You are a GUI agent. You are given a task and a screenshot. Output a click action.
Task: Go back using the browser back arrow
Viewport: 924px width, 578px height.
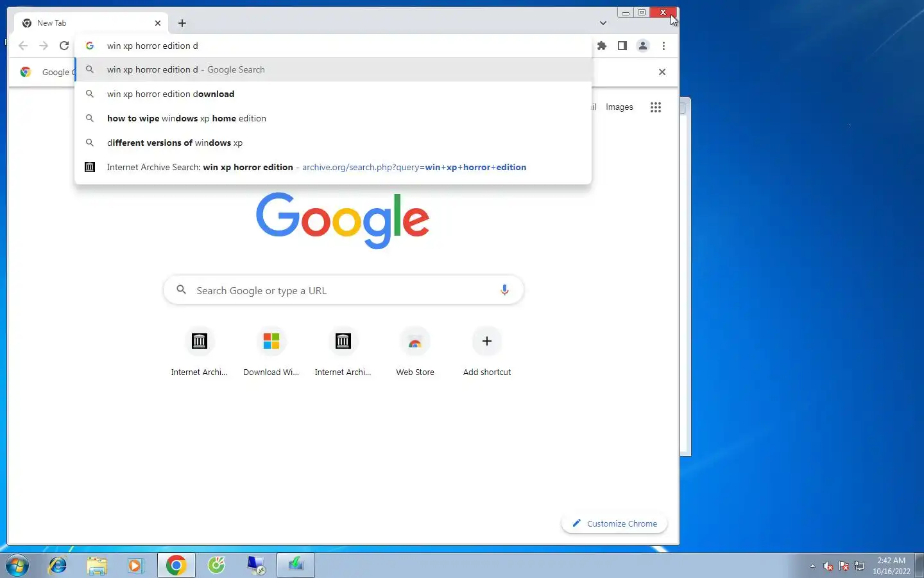tap(23, 46)
